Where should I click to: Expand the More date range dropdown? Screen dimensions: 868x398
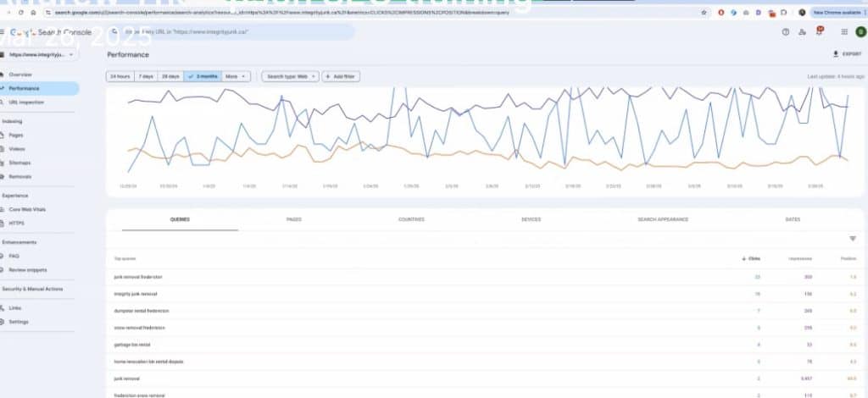[x=236, y=76]
